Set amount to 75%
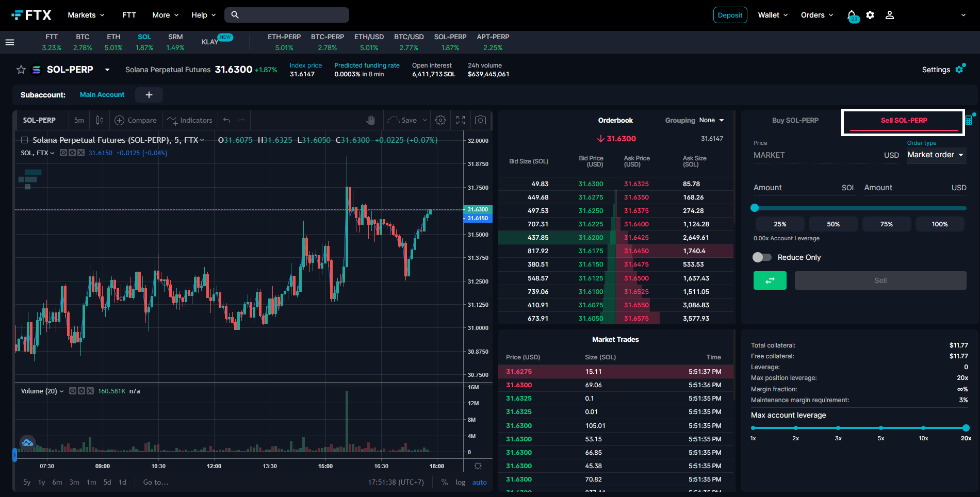 [x=887, y=224]
